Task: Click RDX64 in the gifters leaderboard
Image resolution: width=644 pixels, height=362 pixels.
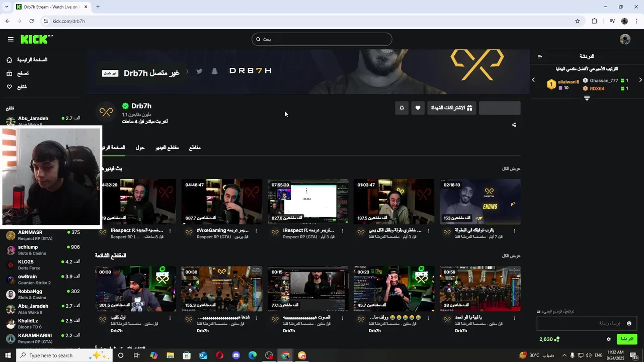Action: click(x=597, y=88)
